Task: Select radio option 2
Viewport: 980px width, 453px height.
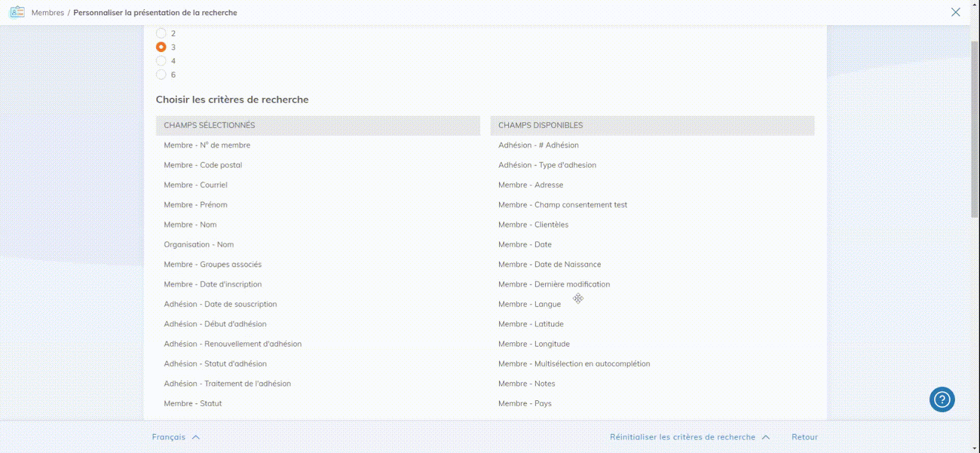Action: [161, 34]
